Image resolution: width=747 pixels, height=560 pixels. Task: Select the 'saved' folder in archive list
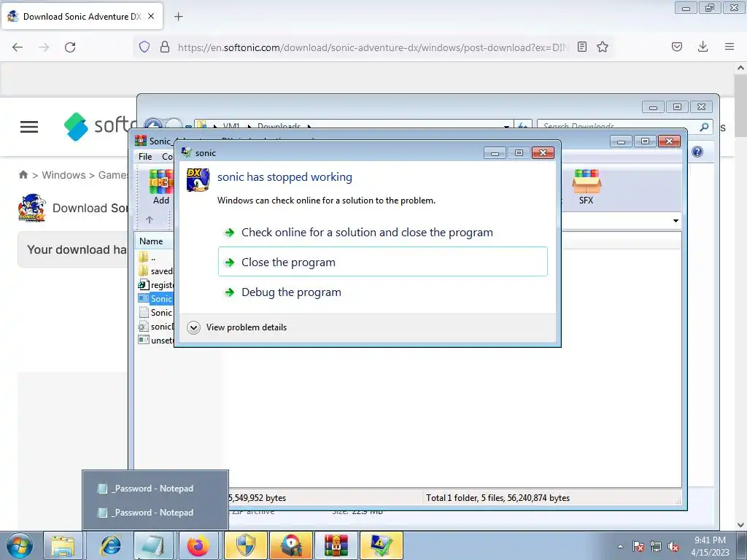click(155, 271)
